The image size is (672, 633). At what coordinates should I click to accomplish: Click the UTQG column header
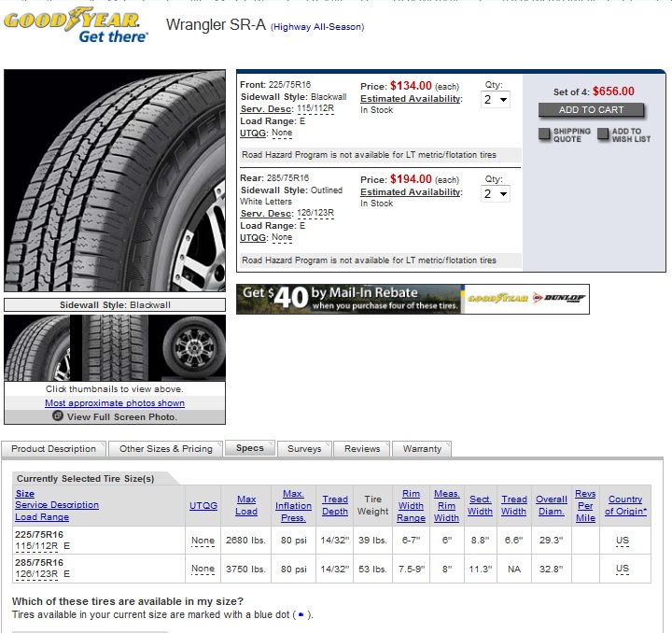pos(203,506)
